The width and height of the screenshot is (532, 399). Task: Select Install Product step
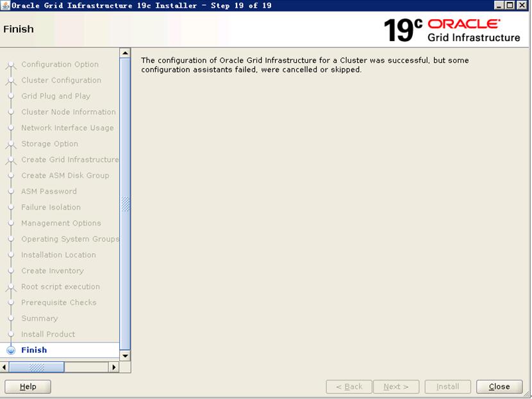48,334
